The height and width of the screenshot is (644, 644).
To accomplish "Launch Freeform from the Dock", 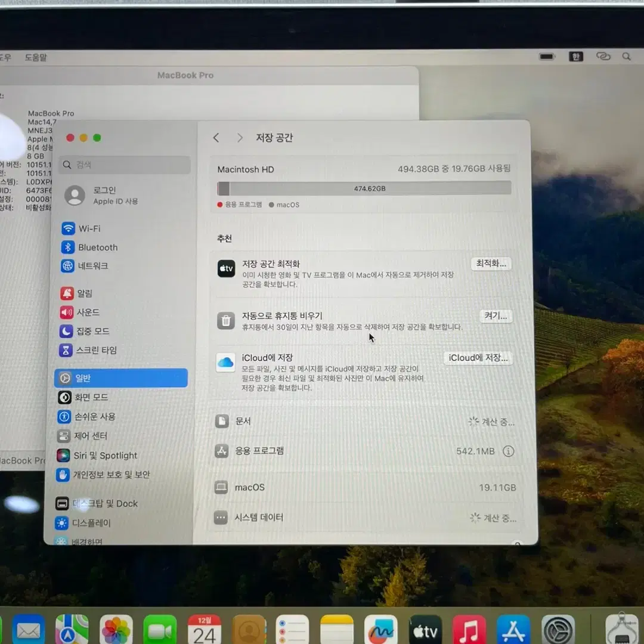I will [380, 630].
